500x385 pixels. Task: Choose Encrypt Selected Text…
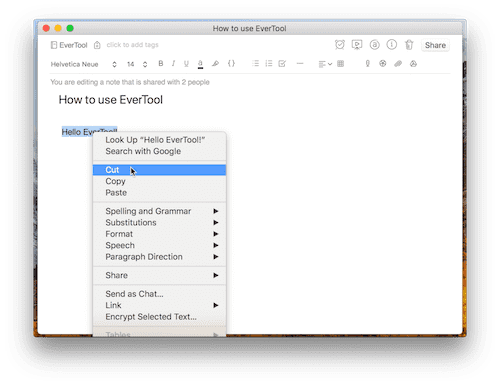(159, 317)
